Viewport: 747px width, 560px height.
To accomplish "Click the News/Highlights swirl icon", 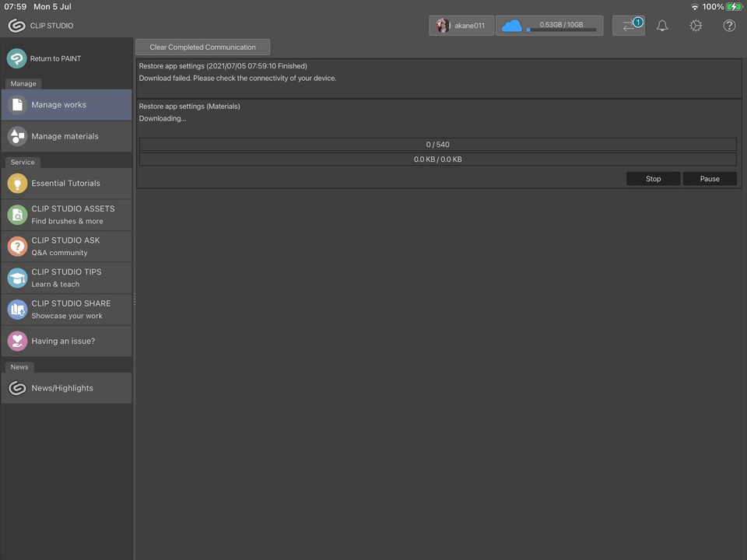I will click(17, 388).
